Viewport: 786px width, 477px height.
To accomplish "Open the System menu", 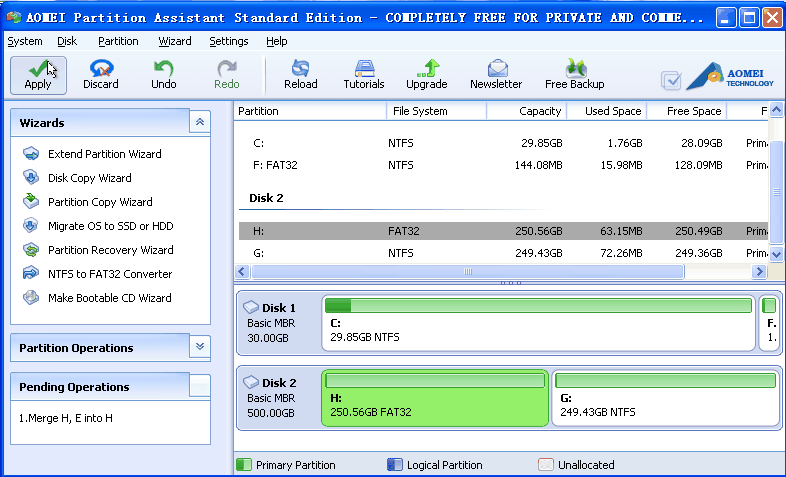I will (x=25, y=41).
